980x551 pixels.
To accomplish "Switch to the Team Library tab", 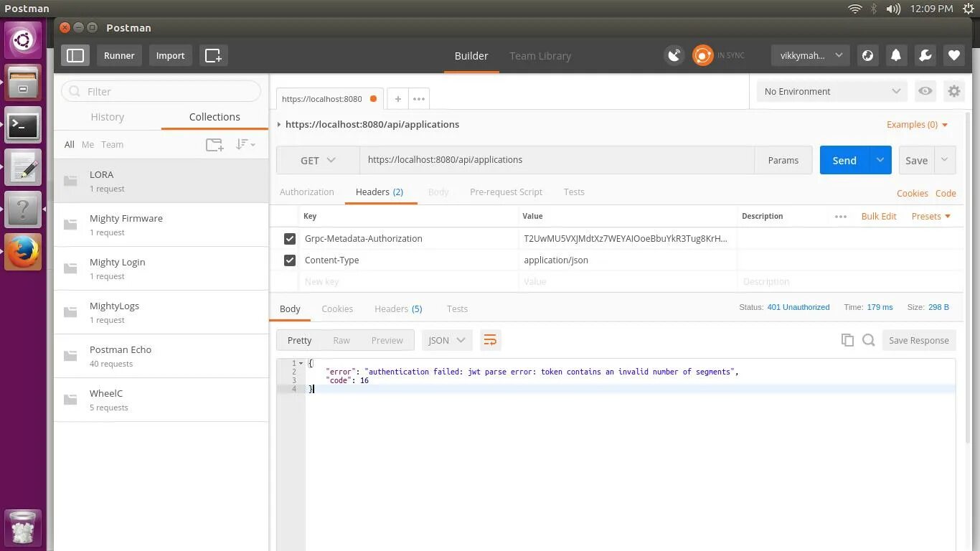I will tap(540, 55).
